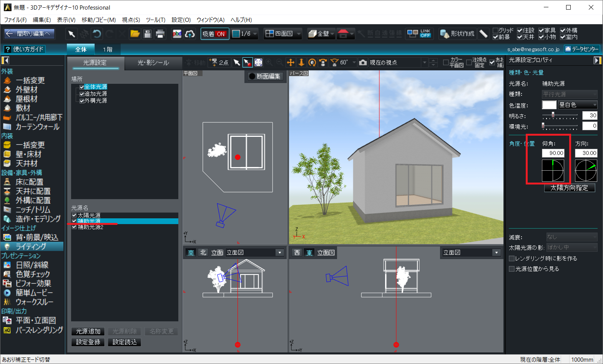Screen dimensions: 603x364
Task: Check レンダリング時に影を作る checkbox
Action: click(x=512, y=258)
